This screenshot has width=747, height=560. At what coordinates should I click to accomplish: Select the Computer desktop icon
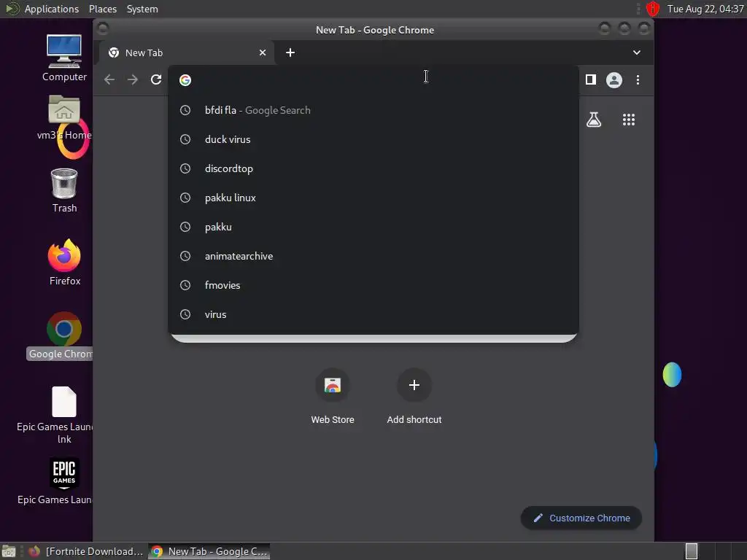pos(64,58)
